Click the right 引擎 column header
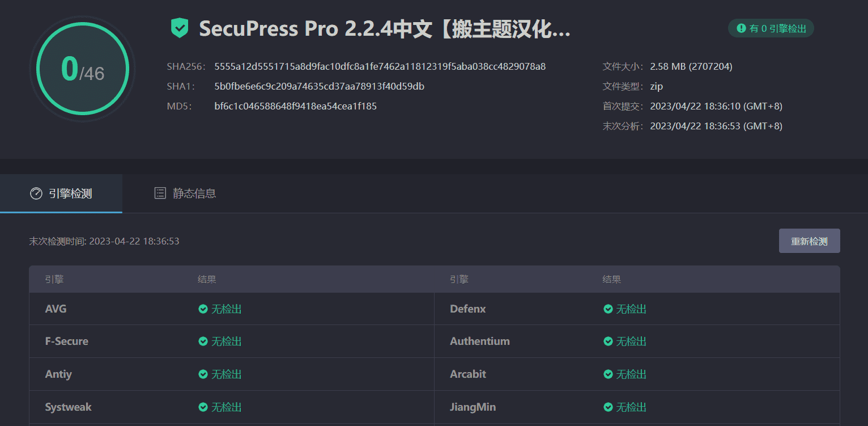Screen dimensions: 868x426 (x=459, y=280)
